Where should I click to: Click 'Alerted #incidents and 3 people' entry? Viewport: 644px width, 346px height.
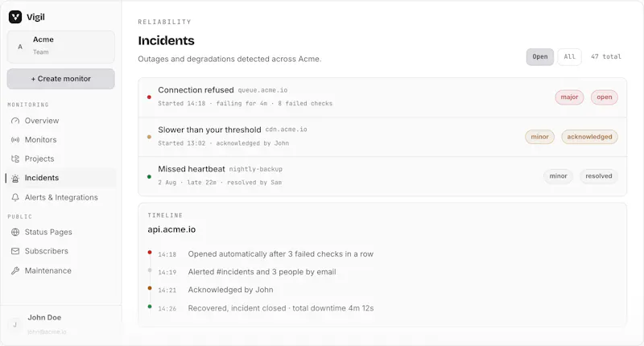coord(262,272)
